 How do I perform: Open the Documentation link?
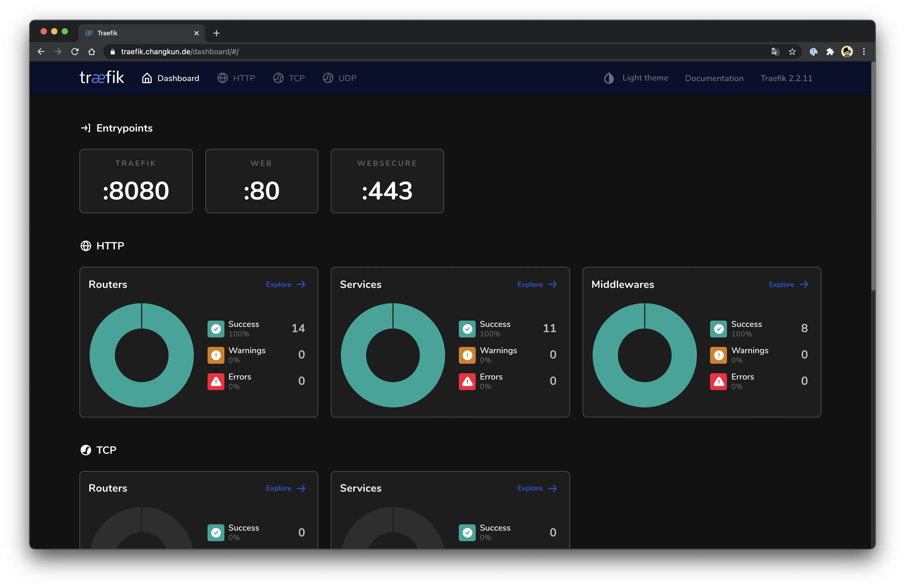714,78
